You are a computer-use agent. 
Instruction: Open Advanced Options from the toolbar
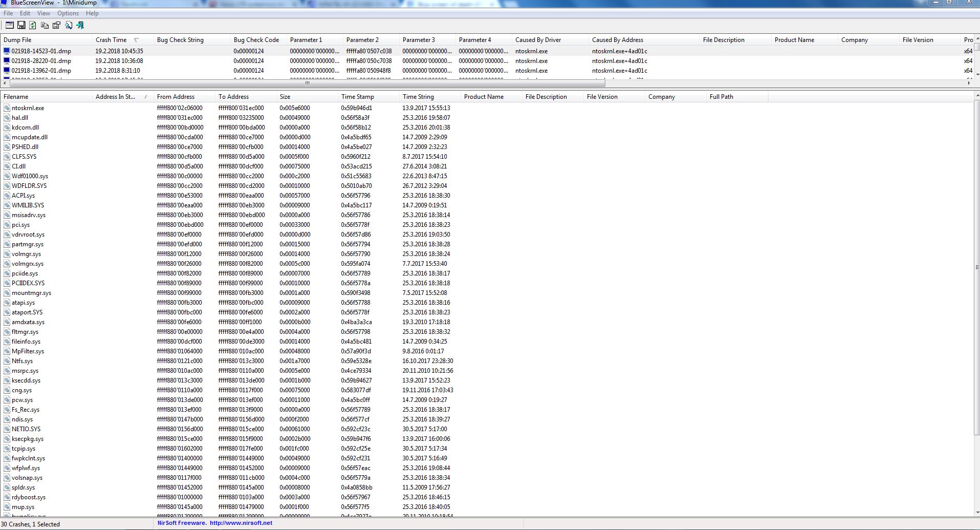click(9, 25)
